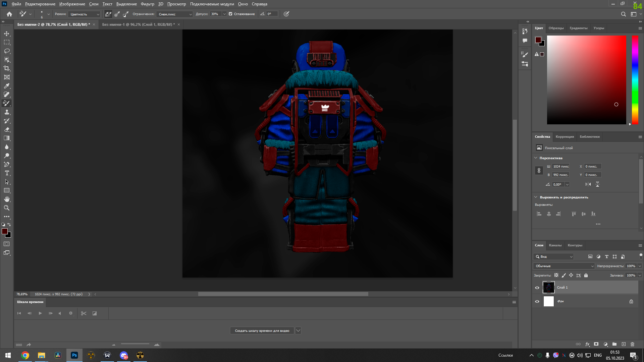Select the Eyedropper tool
644x362 pixels.
click(x=7, y=86)
